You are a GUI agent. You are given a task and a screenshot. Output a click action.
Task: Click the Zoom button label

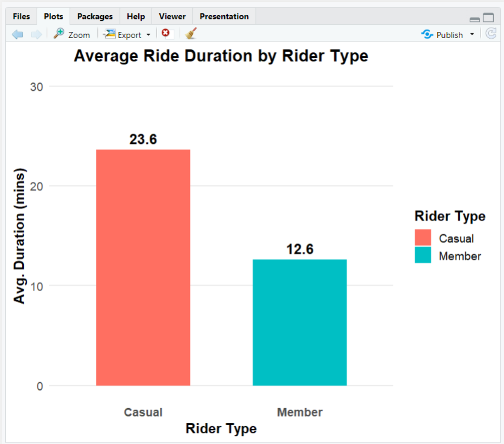tap(79, 34)
